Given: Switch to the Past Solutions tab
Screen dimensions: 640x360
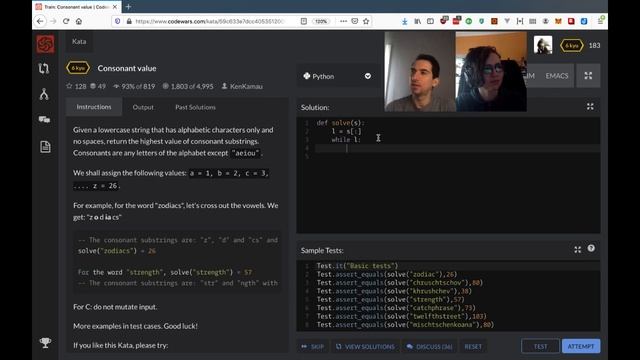Looking at the screenshot, I should tap(195, 107).
